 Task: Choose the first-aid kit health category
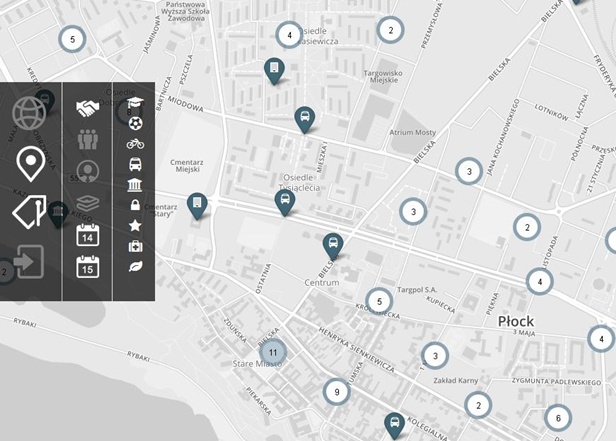tap(135, 246)
